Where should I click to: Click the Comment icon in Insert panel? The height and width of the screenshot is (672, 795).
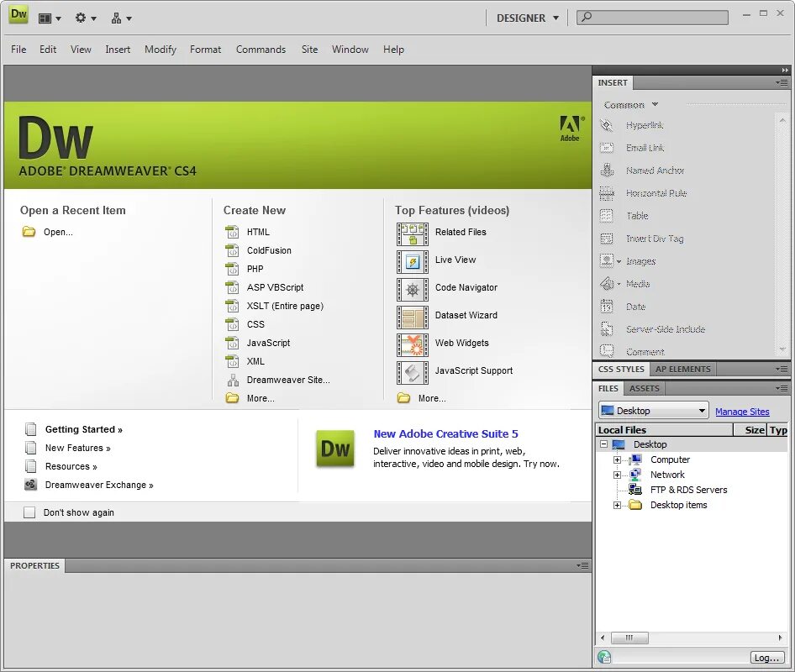[607, 351]
